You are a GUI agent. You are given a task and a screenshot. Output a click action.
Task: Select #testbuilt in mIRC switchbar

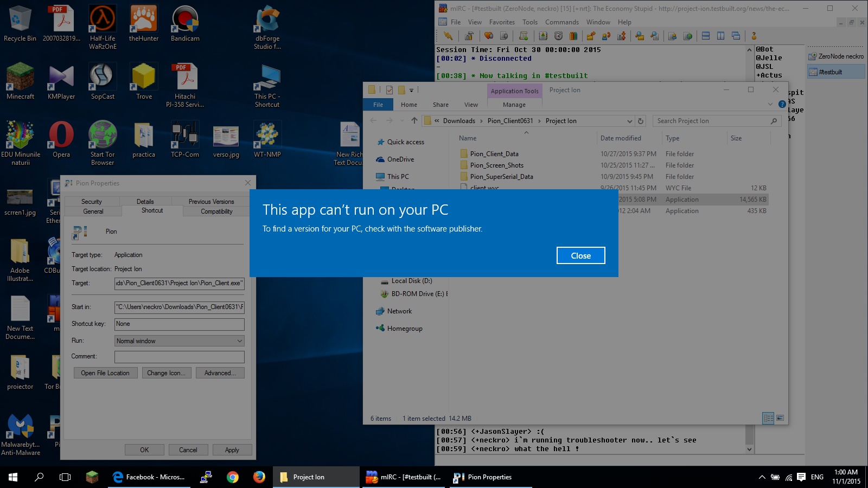(x=835, y=72)
